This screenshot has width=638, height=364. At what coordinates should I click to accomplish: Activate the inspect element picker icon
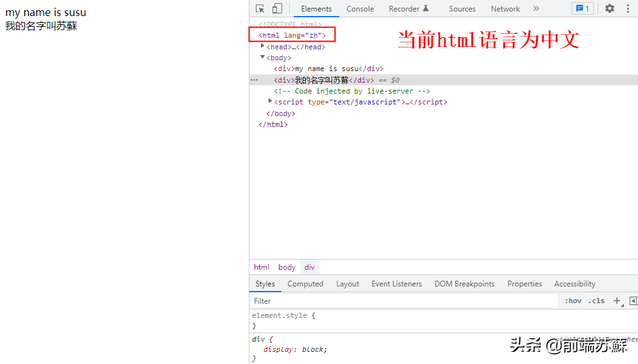tap(260, 8)
